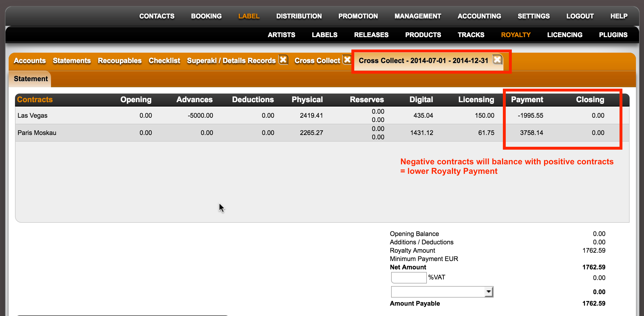Open the SETTINGS menu

[x=533, y=16]
